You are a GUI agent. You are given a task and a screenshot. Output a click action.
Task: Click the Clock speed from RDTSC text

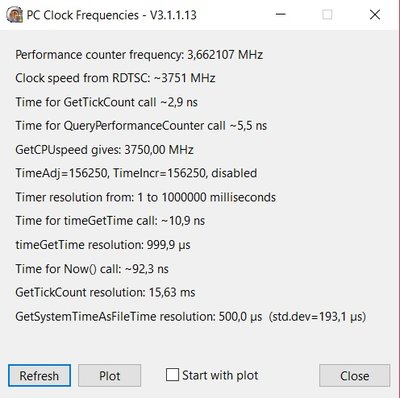pyautogui.click(x=115, y=78)
